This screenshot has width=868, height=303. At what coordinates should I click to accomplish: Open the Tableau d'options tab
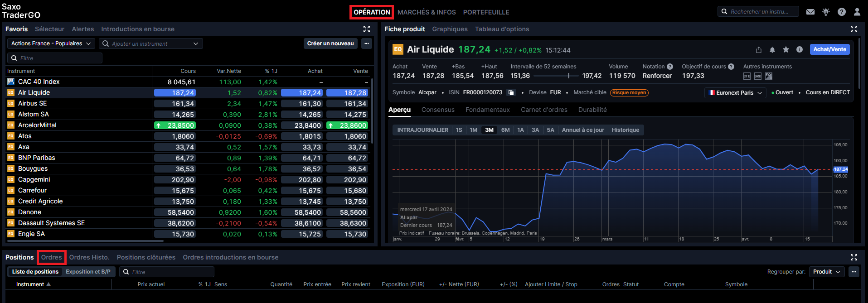[x=502, y=29]
